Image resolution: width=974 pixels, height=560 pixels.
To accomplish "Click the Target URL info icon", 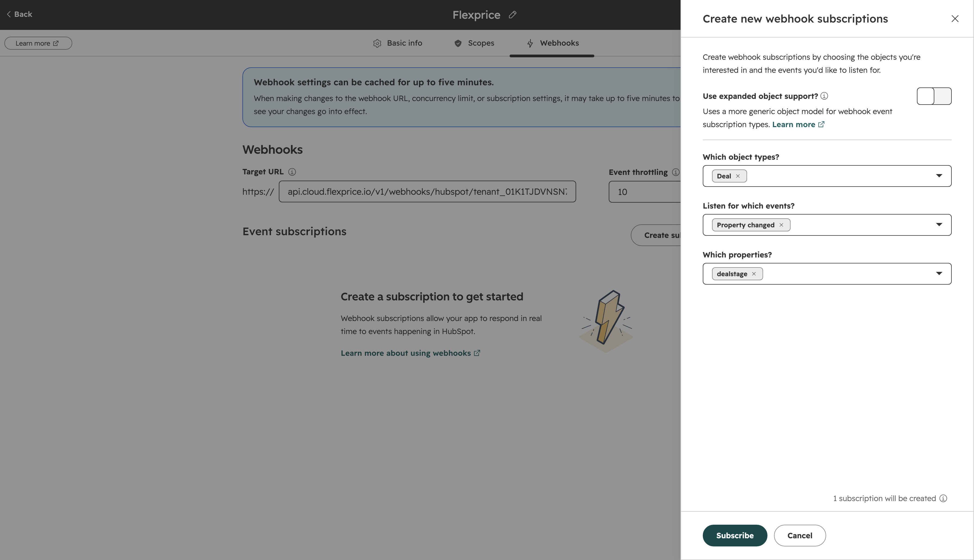I will [292, 172].
